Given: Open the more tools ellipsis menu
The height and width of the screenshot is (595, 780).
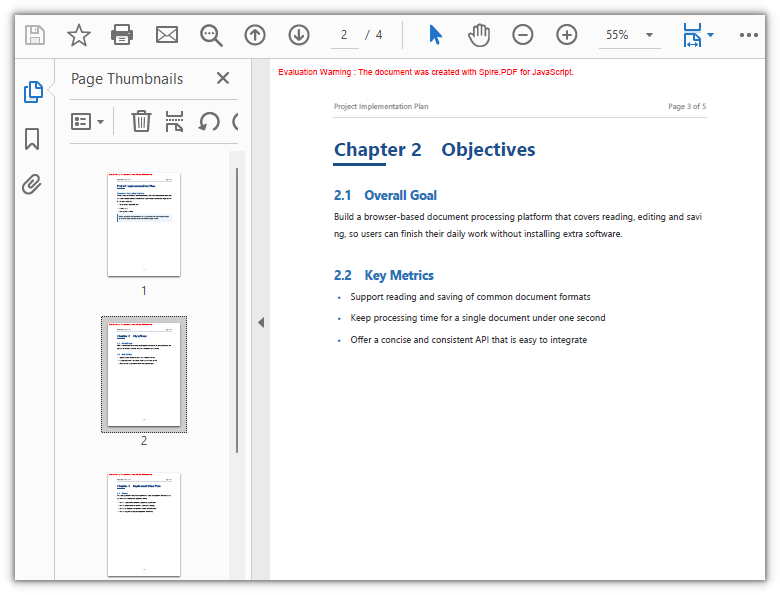Looking at the screenshot, I should pyautogui.click(x=749, y=35).
